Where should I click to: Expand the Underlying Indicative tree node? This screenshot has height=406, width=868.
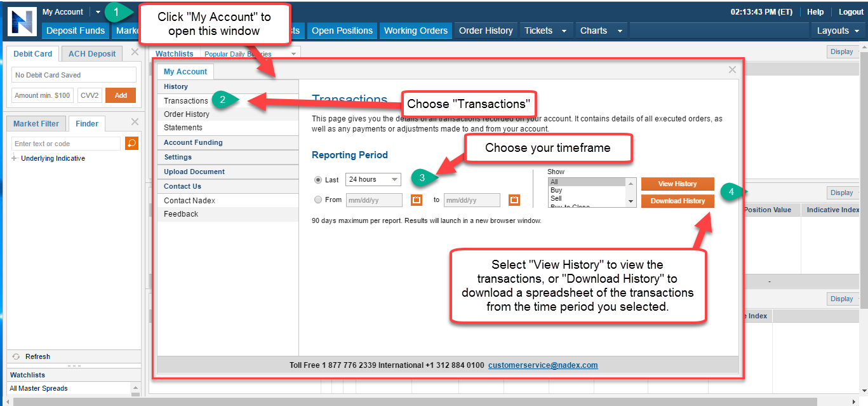[x=14, y=158]
